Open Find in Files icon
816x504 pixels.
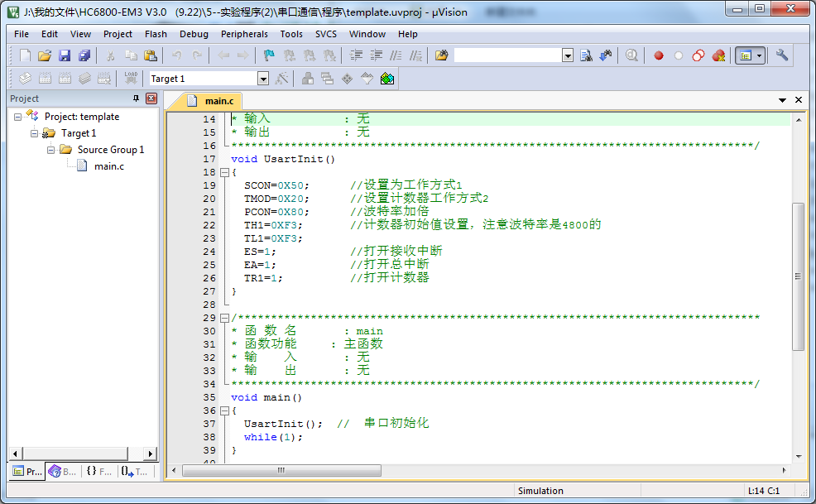[441, 55]
